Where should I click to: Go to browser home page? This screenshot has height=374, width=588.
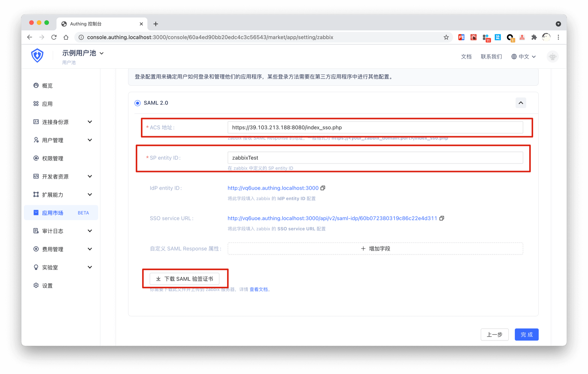[66, 37]
